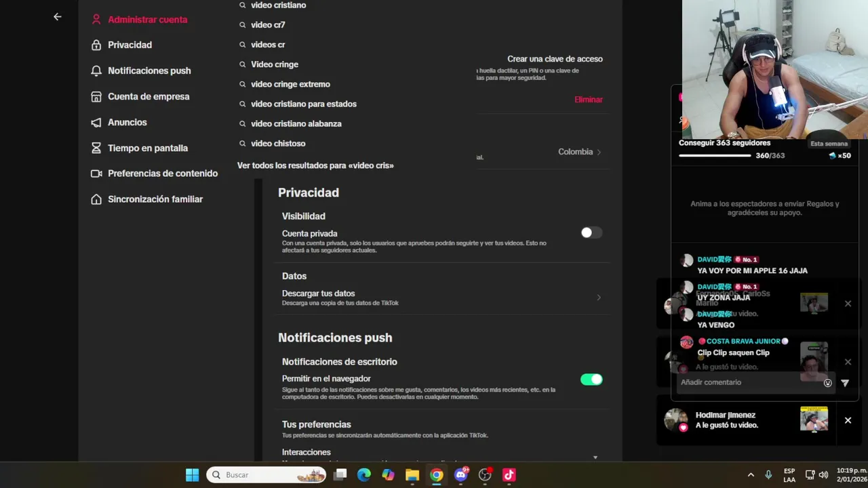
Task: Click the Privacidad padlock icon
Action: [96, 45]
